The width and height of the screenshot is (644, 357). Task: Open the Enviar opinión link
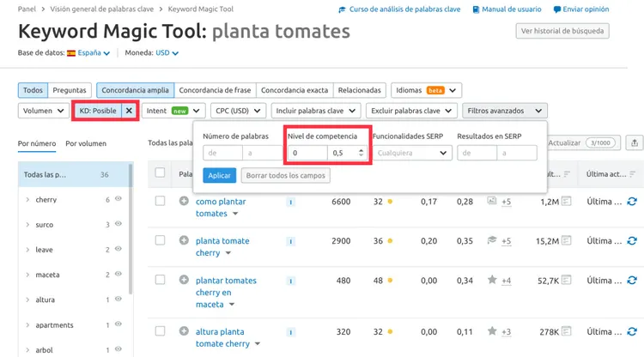pyautogui.click(x=581, y=9)
